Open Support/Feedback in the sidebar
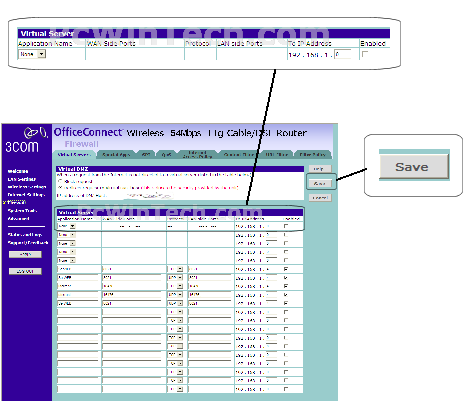 click(x=28, y=243)
